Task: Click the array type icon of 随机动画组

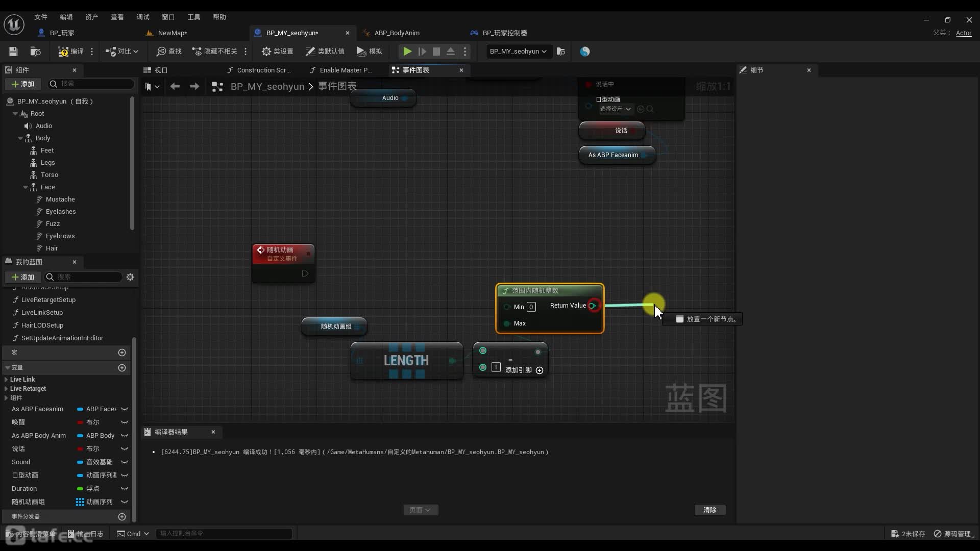Action: [x=80, y=502]
